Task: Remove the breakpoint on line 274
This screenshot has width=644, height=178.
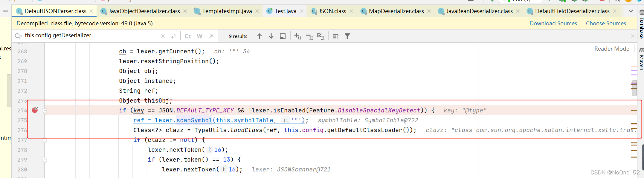Action: point(35,110)
